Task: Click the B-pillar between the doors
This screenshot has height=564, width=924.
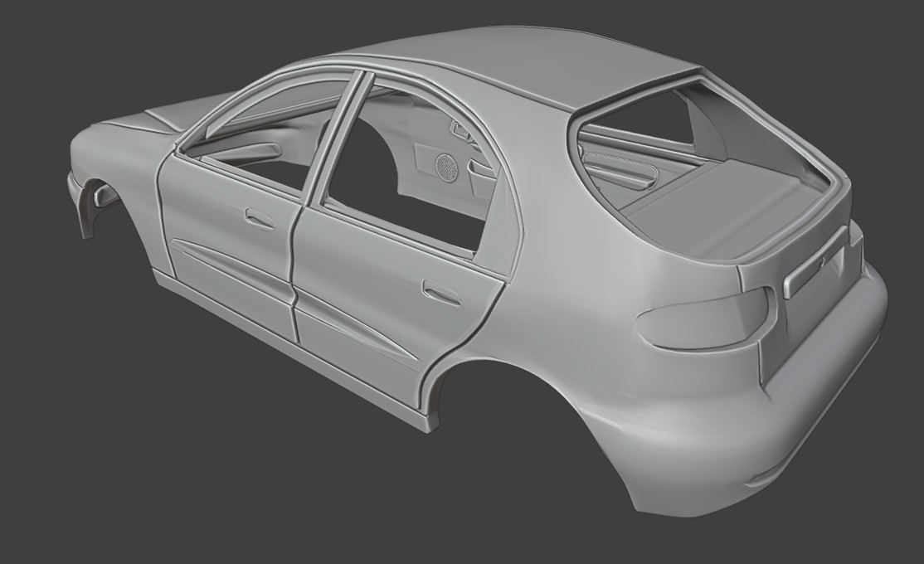Action: click(x=336, y=141)
